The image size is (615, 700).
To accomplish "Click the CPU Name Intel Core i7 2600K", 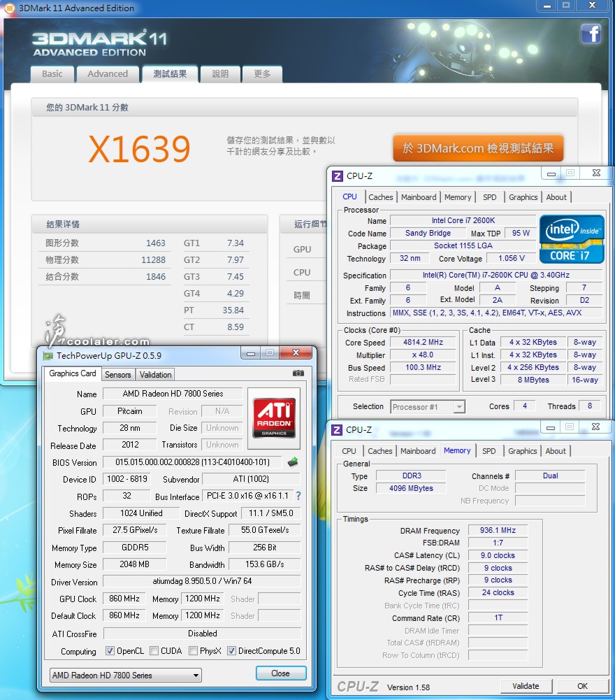I will (x=463, y=220).
